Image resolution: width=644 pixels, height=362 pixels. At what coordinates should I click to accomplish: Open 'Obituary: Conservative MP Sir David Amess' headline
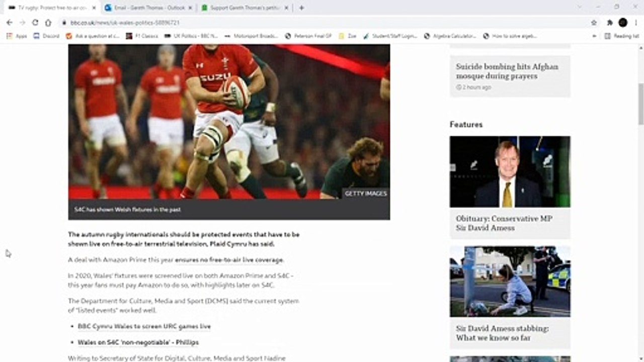pyautogui.click(x=504, y=223)
